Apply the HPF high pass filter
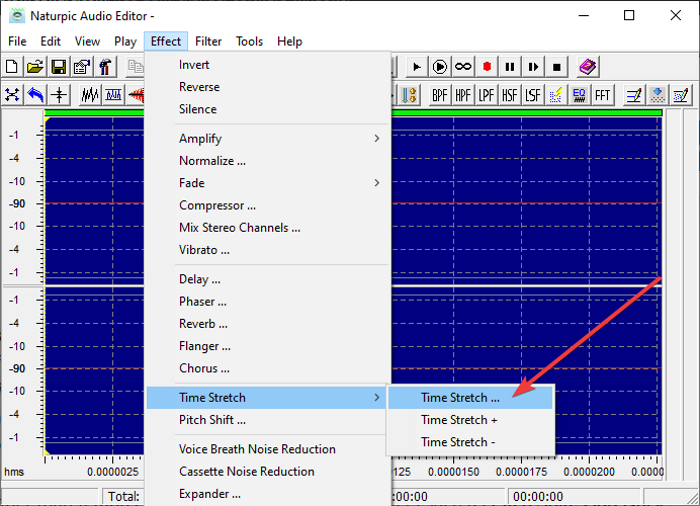The height and width of the screenshot is (506, 700). click(x=463, y=95)
